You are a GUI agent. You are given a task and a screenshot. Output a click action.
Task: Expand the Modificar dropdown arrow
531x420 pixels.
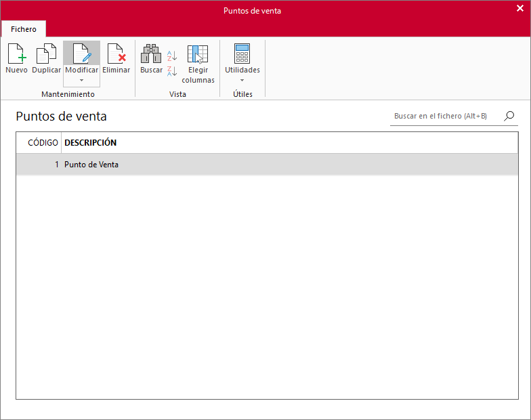click(x=81, y=80)
